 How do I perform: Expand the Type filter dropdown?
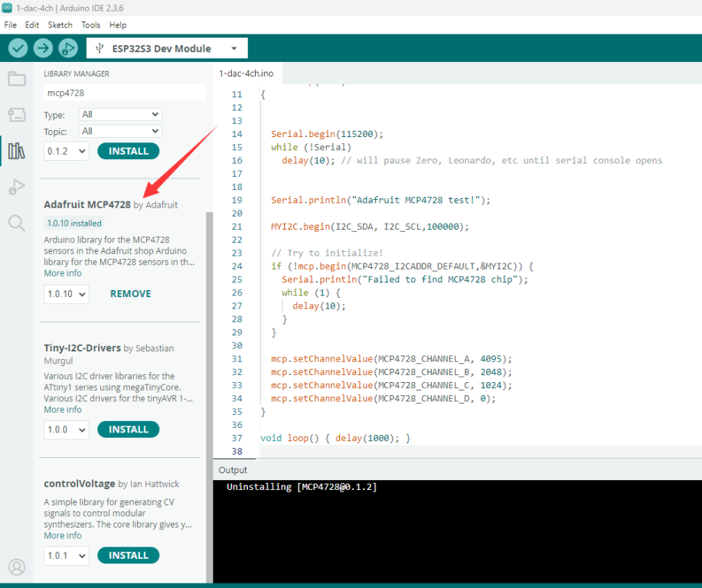pyautogui.click(x=120, y=115)
